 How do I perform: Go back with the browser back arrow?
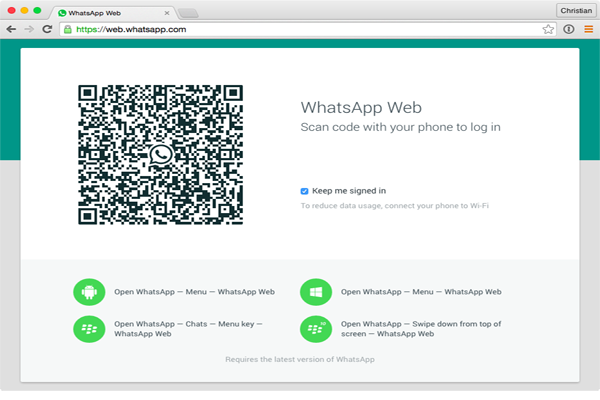pyautogui.click(x=11, y=29)
